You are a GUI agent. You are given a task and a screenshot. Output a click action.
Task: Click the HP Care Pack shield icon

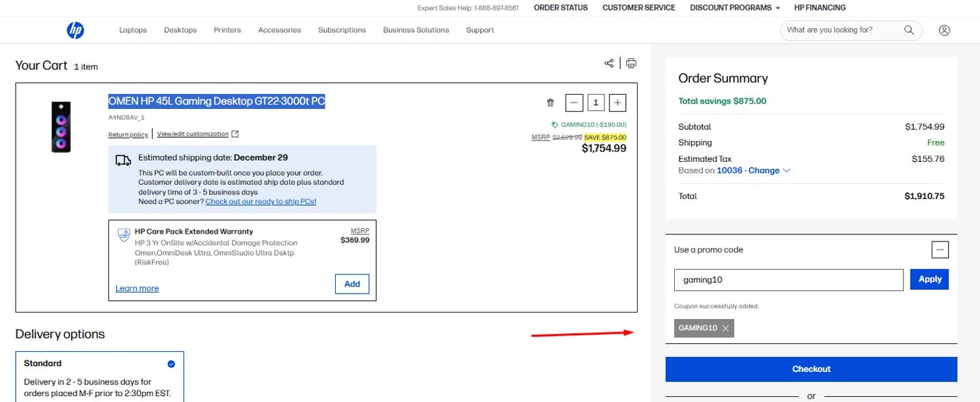click(123, 235)
